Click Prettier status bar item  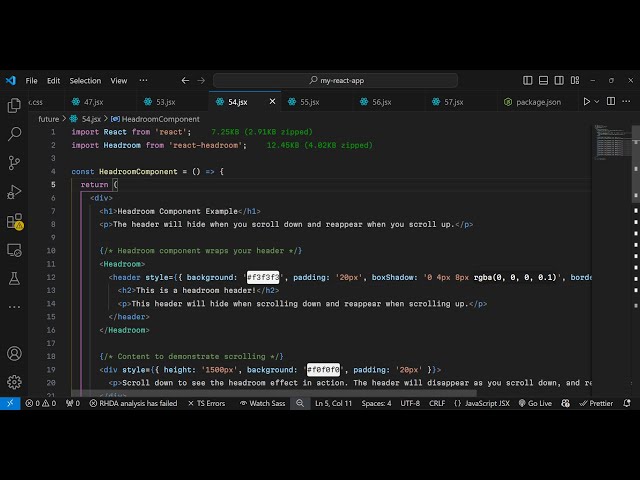(x=597, y=403)
